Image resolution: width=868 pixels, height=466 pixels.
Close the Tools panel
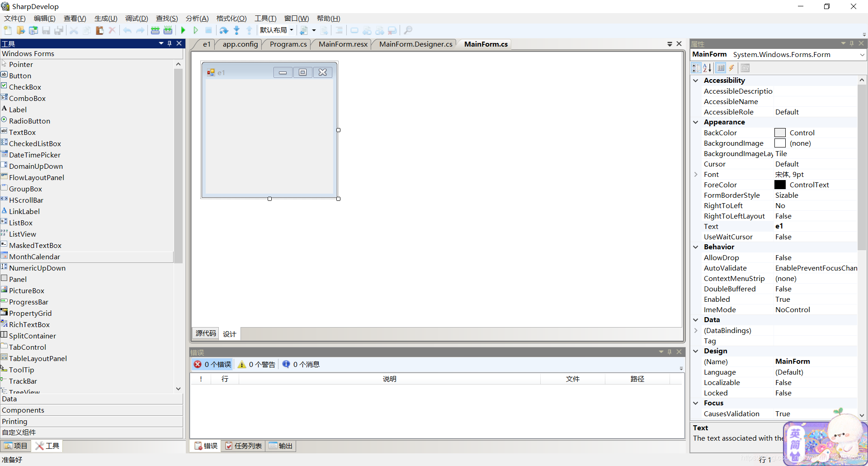tap(179, 43)
